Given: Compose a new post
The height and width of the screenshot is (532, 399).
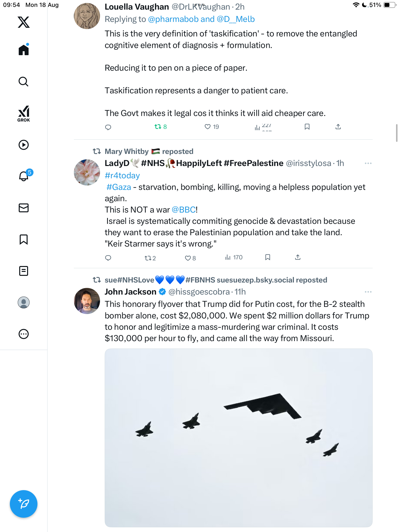Looking at the screenshot, I should click(x=24, y=504).
